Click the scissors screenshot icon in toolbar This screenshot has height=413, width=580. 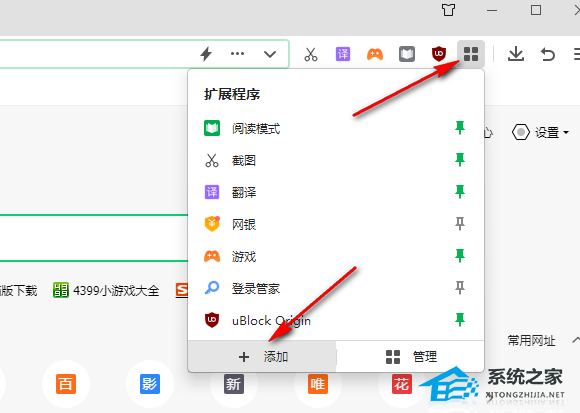coord(311,54)
